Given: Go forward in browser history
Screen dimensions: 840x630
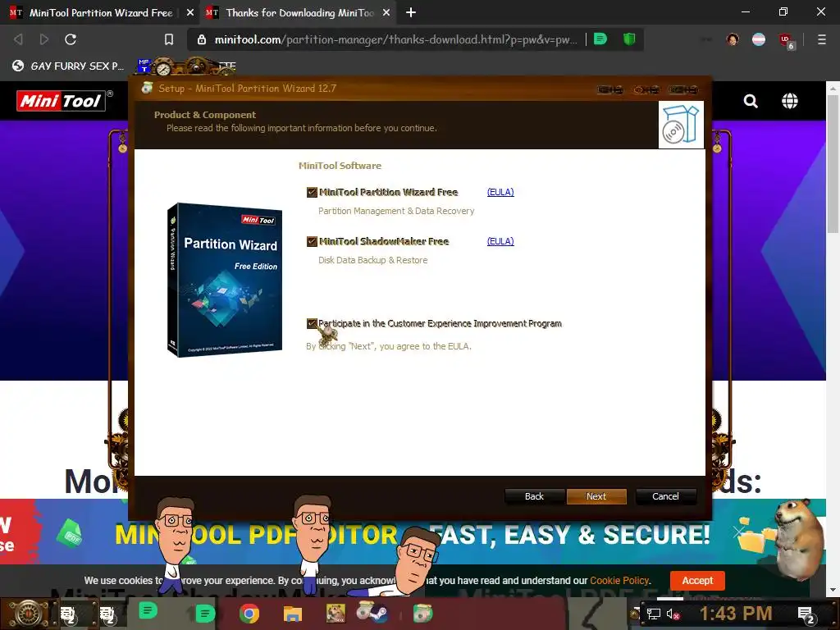Looking at the screenshot, I should (x=44, y=39).
